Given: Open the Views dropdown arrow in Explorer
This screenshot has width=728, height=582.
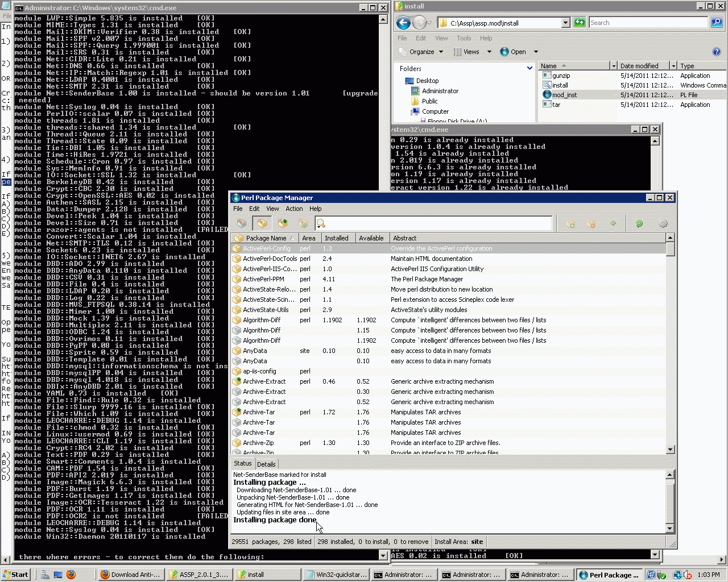Looking at the screenshot, I should tap(489, 52).
